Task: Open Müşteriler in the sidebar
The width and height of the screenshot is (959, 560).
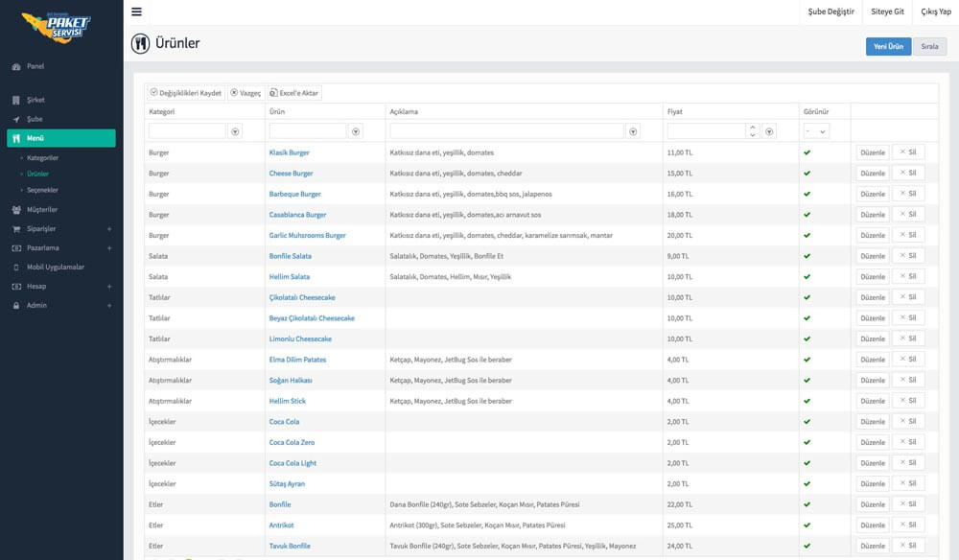Action: 42,209
